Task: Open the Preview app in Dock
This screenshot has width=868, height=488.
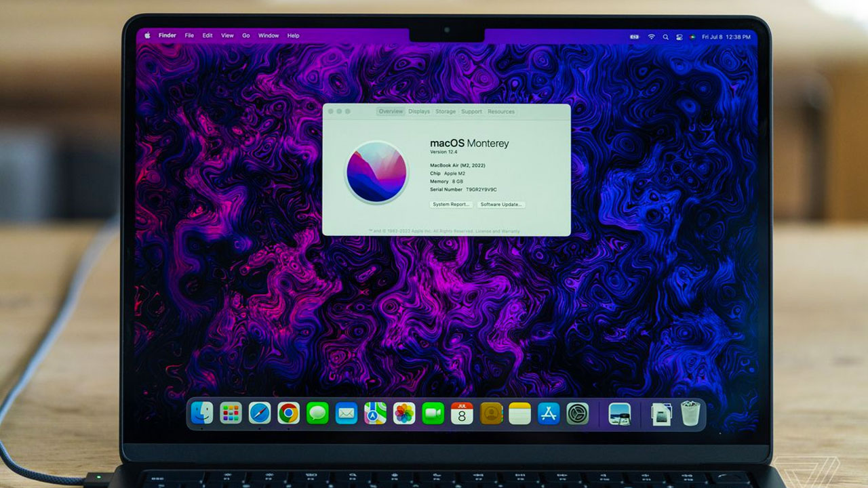Action: 620,413
